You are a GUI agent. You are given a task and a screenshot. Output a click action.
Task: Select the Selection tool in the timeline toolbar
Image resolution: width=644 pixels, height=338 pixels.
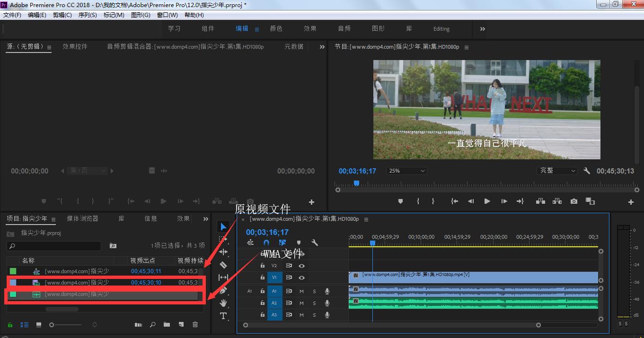point(223,225)
